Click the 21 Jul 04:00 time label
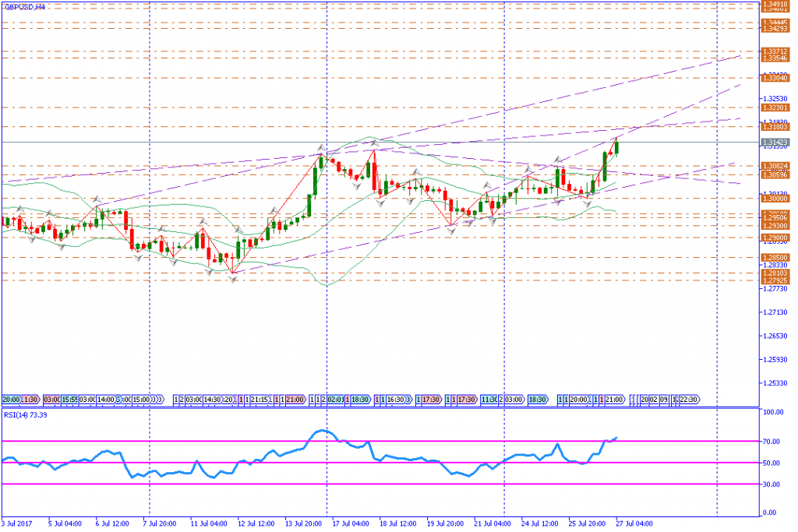The width and height of the screenshot is (798, 532). pos(493,524)
